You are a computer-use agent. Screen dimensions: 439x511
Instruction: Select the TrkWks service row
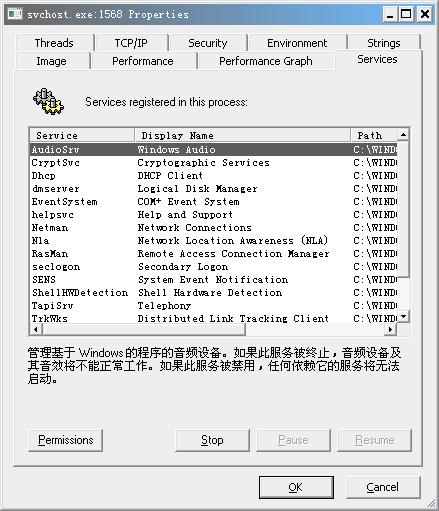pyautogui.click(x=214, y=318)
